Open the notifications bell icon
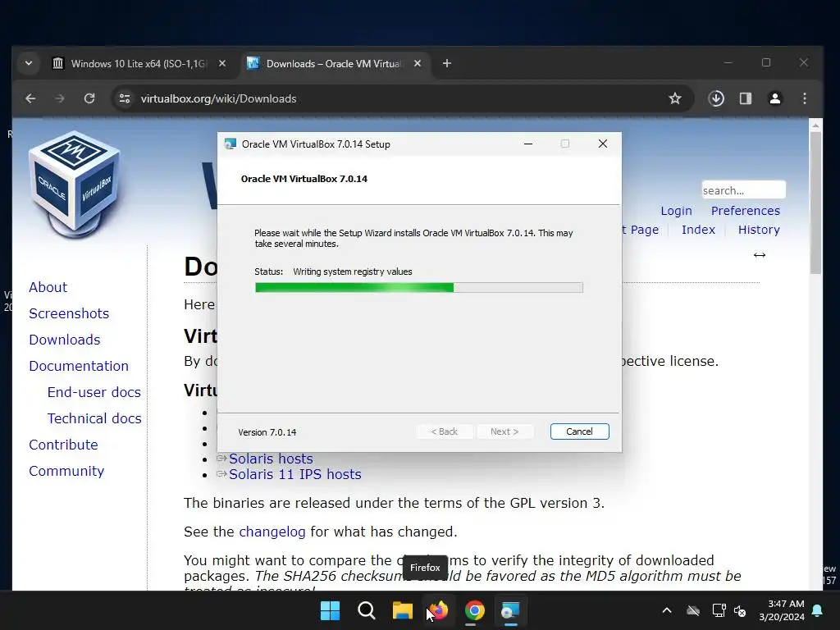Screen dimensions: 840x630 coord(818,610)
